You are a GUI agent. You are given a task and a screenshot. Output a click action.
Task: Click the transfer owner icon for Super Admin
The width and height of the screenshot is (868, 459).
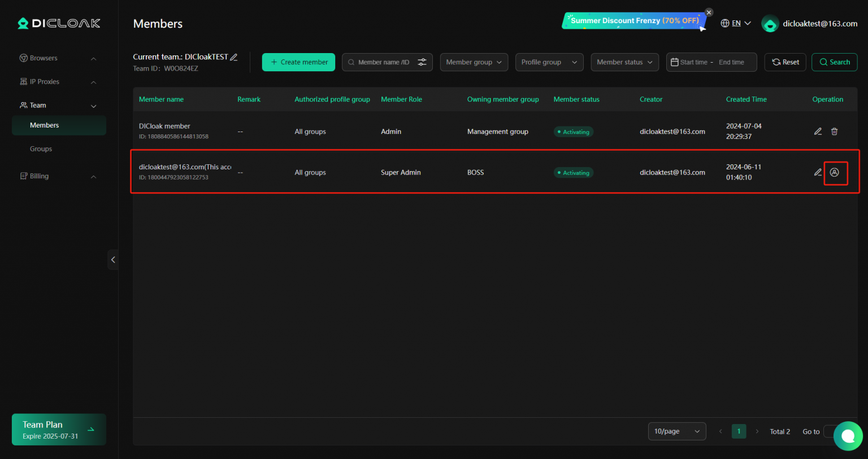tap(835, 173)
